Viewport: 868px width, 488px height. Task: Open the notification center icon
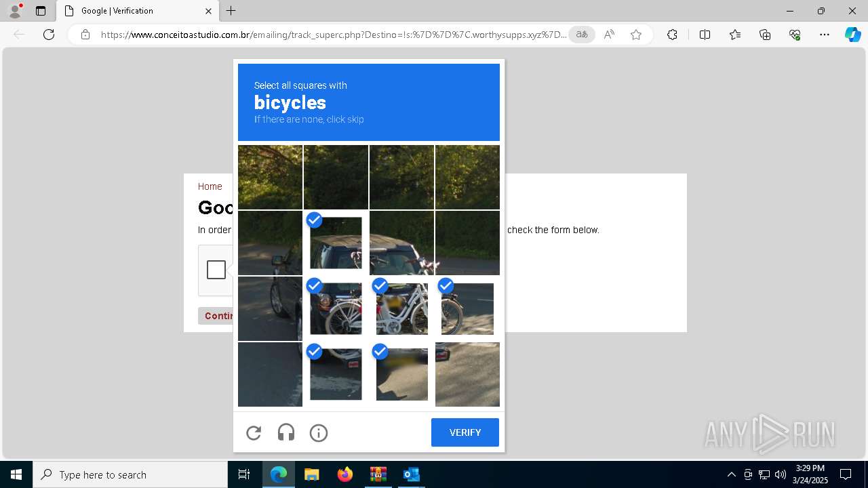pos(846,474)
